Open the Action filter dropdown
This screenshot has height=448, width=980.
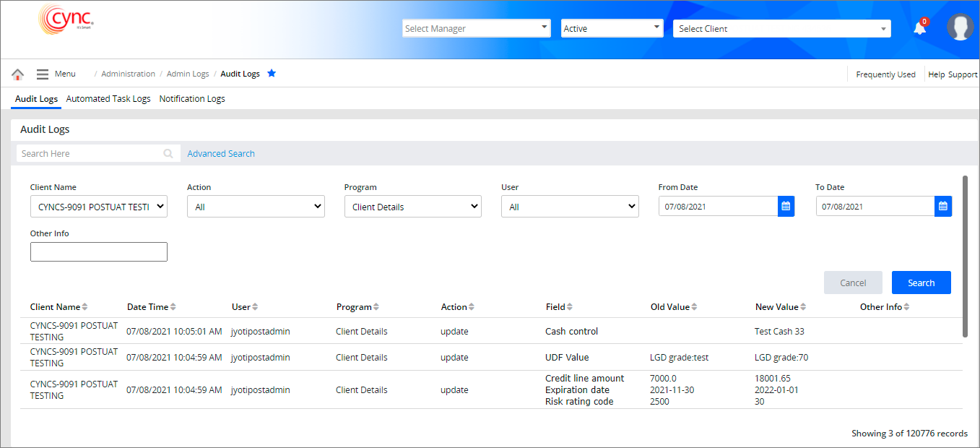pyautogui.click(x=256, y=207)
